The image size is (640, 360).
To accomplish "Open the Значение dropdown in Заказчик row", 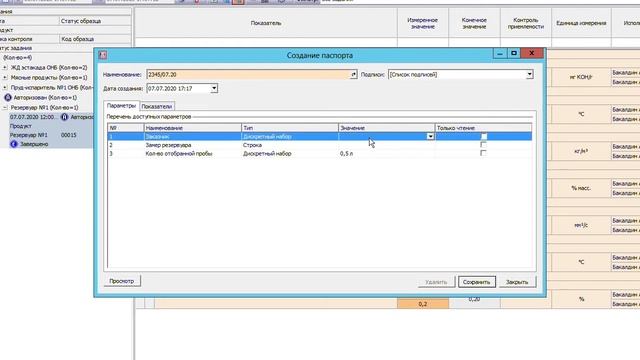I will click(x=430, y=136).
